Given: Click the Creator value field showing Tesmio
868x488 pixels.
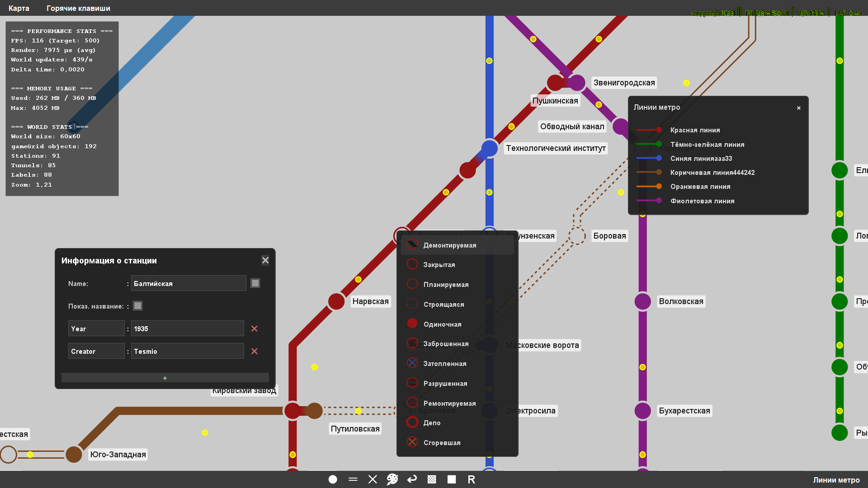Looking at the screenshot, I should click(187, 351).
